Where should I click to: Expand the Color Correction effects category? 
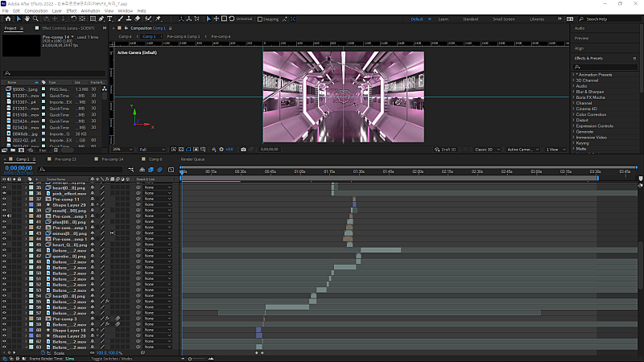[591, 114]
